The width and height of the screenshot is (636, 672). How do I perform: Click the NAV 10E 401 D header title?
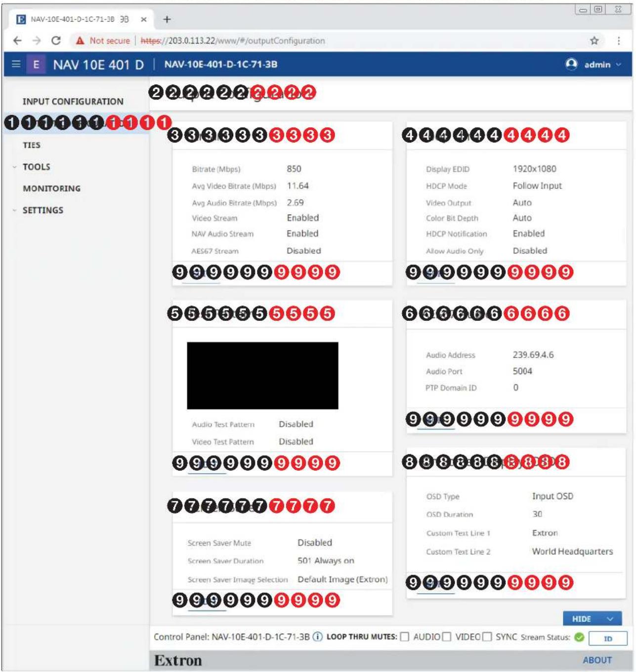99,65
